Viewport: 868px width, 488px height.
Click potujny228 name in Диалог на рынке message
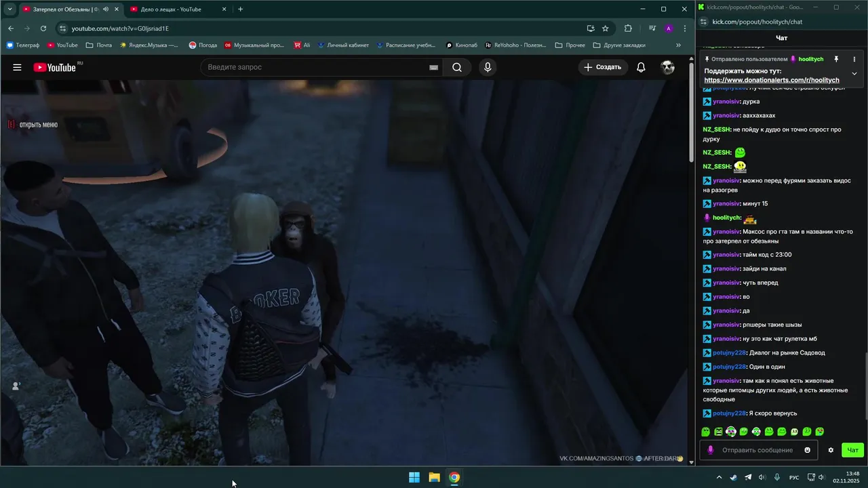[x=729, y=352]
